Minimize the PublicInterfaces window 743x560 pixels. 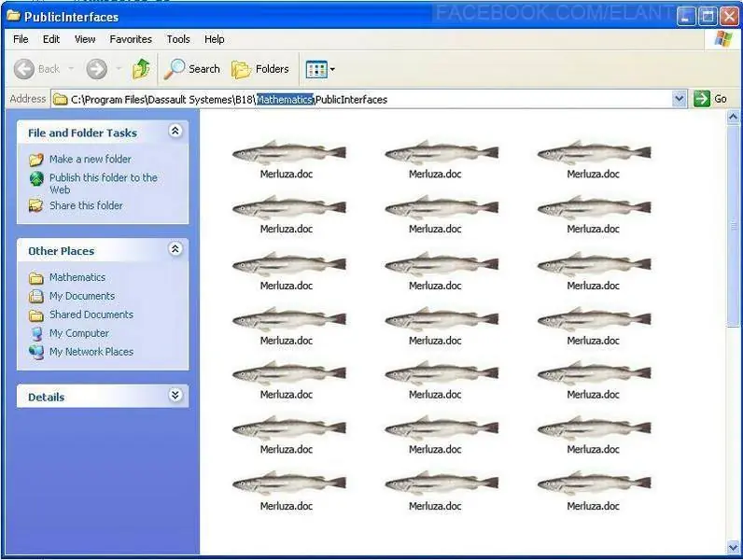coord(686,17)
